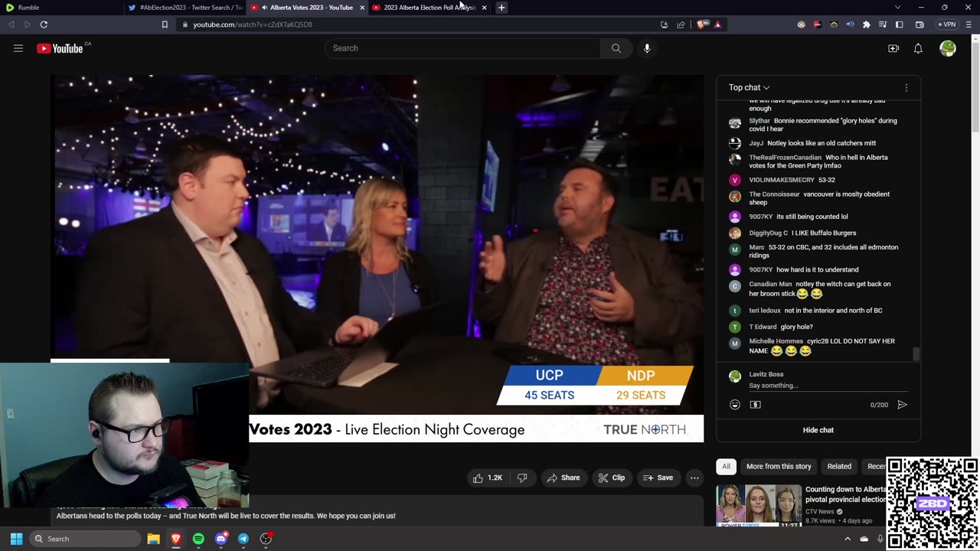This screenshot has width=980, height=551.
Task: Close the Alberta Votes 2023 tab
Action: [x=362, y=8]
